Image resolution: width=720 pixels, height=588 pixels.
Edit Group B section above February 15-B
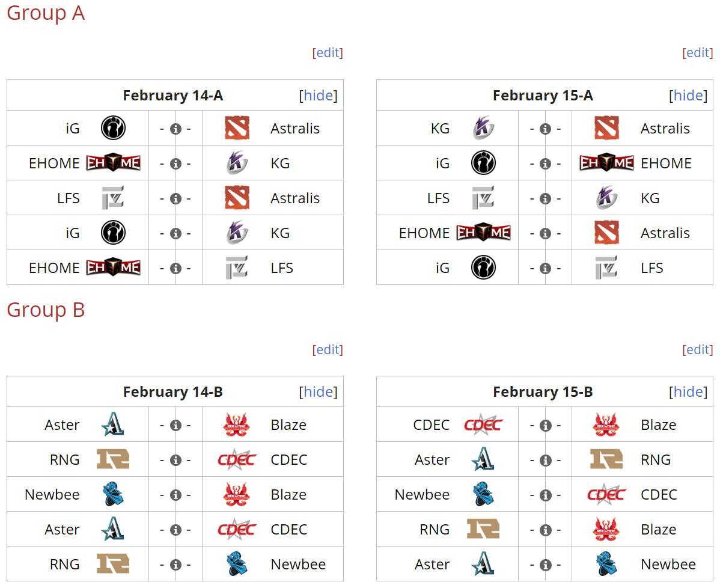pyautogui.click(x=698, y=349)
